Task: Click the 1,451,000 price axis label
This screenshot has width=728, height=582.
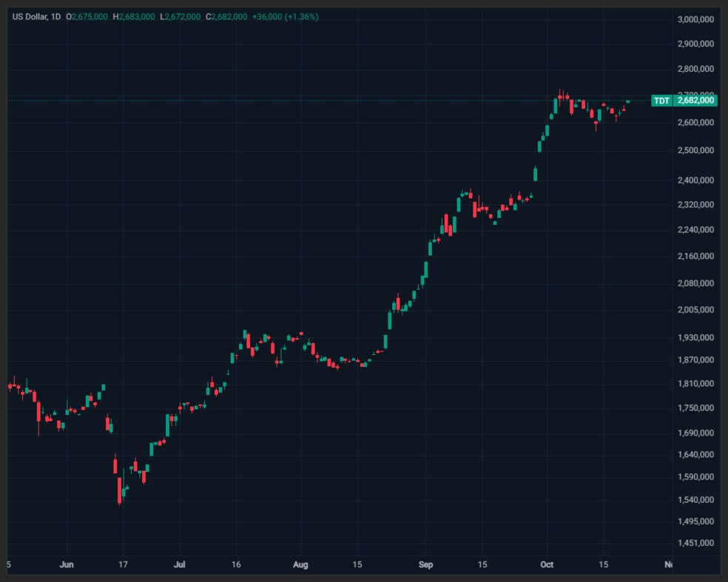Action: pos(695,543)
